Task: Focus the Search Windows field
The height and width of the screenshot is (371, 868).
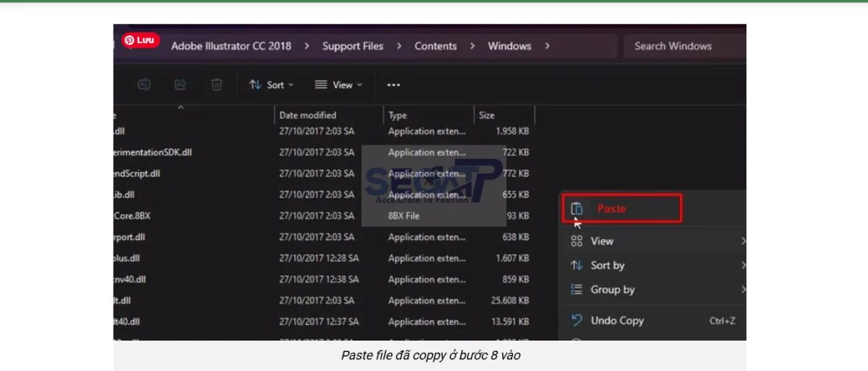Action: coord(684,46)
